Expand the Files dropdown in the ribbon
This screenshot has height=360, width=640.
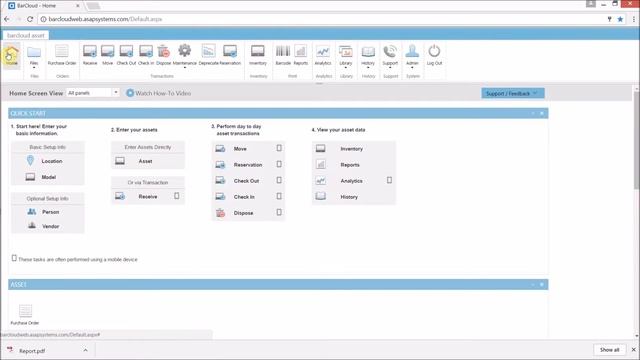(34, 67)
